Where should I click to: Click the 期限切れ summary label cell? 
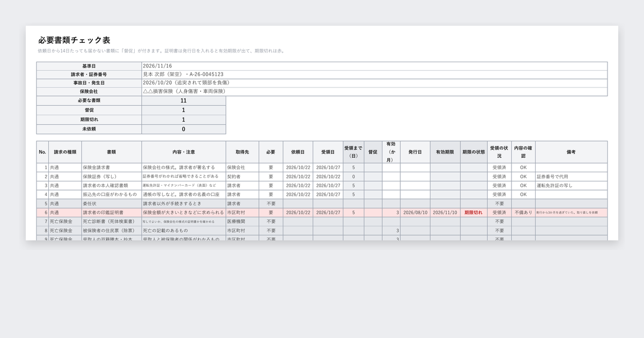point(89,120)
